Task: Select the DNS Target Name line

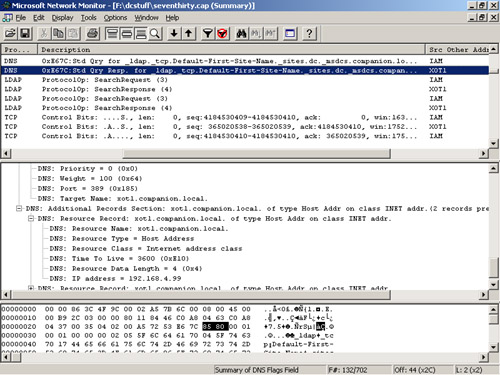Action: (x=123, y=199)
